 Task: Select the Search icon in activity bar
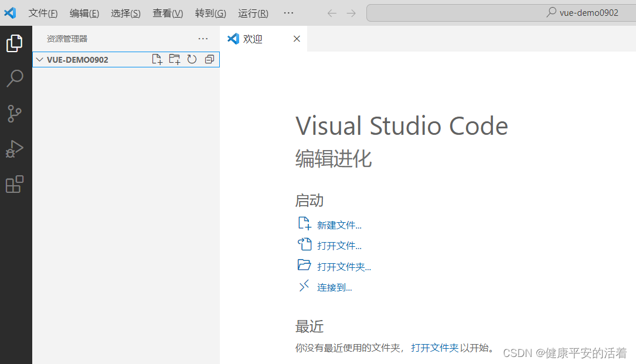click(15, 78)
